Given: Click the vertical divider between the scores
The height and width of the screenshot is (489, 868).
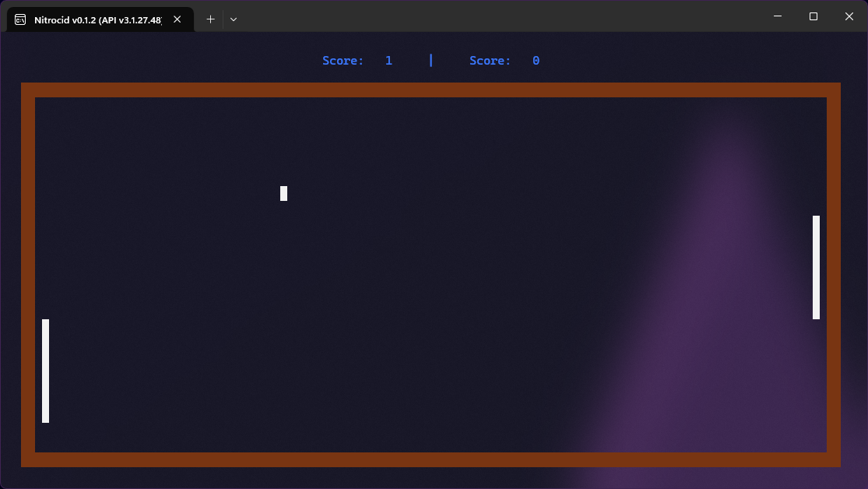Looking at the screenshot, I should click(x=430, y=61).
